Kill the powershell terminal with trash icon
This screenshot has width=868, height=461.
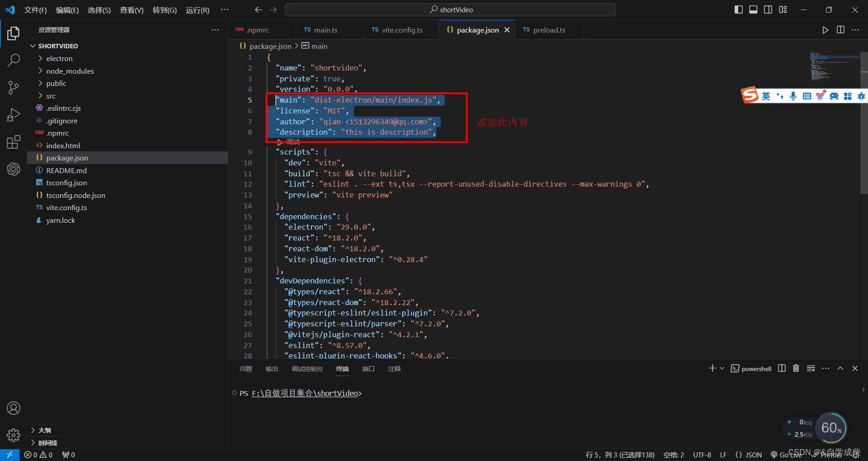(796, 368)
